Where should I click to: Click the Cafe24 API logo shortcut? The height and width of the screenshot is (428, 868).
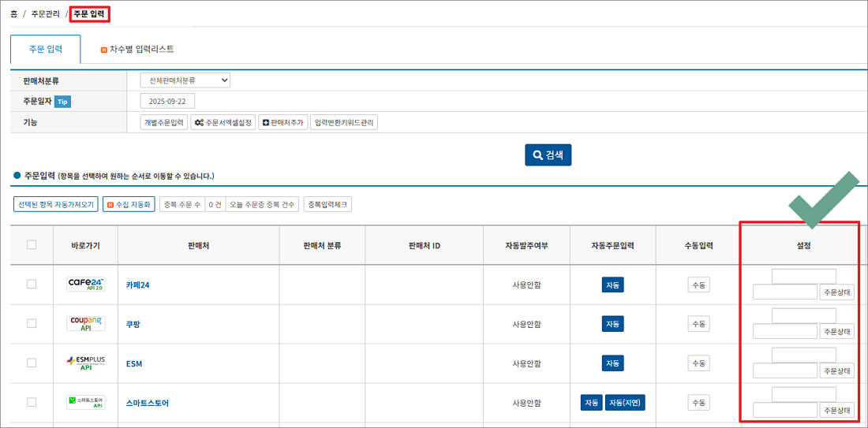click(x=86, y=285)
